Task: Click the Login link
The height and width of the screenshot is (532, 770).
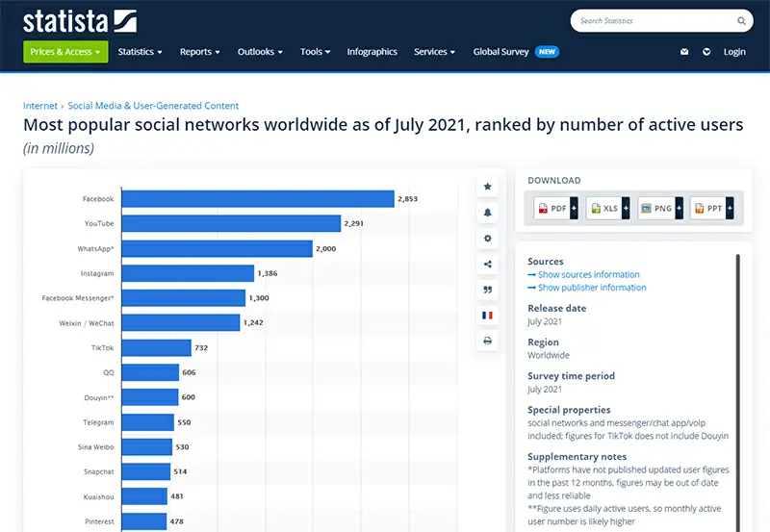Action: coord(734,52)
